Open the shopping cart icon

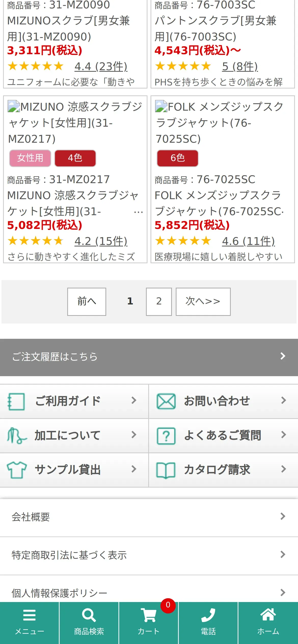[x=148, y=615]
